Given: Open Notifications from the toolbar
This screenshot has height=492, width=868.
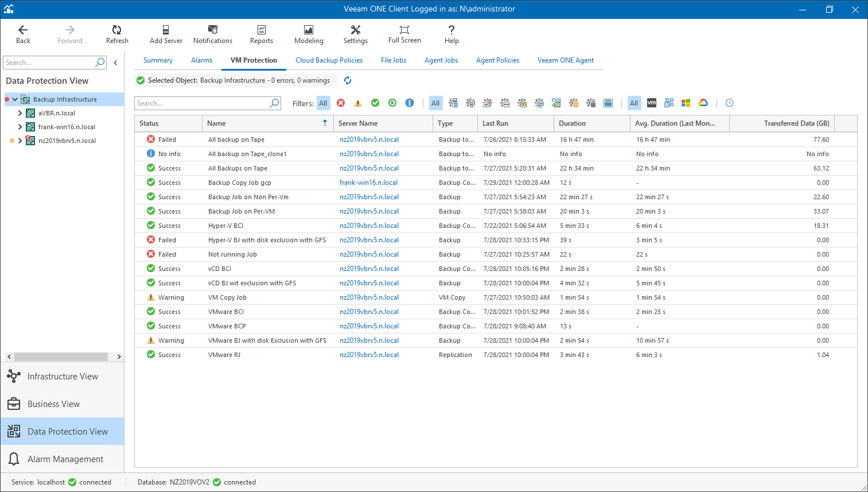Looking at the screenshot, I should [212, 34].
